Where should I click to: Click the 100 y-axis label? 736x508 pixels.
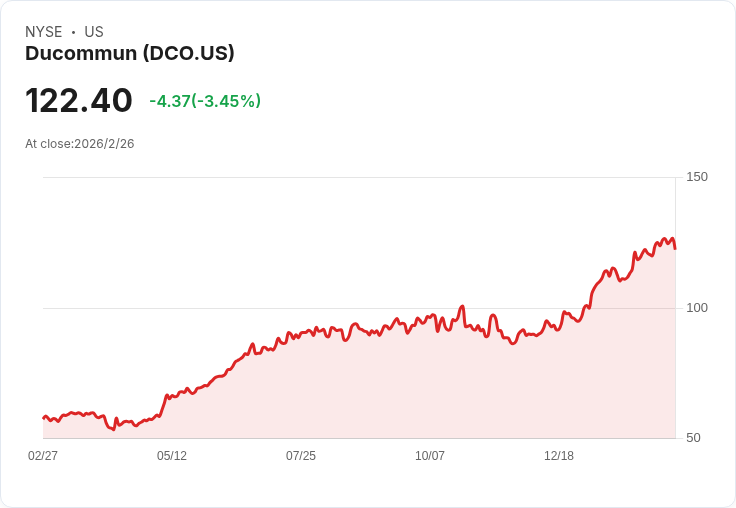coord(697,308)
